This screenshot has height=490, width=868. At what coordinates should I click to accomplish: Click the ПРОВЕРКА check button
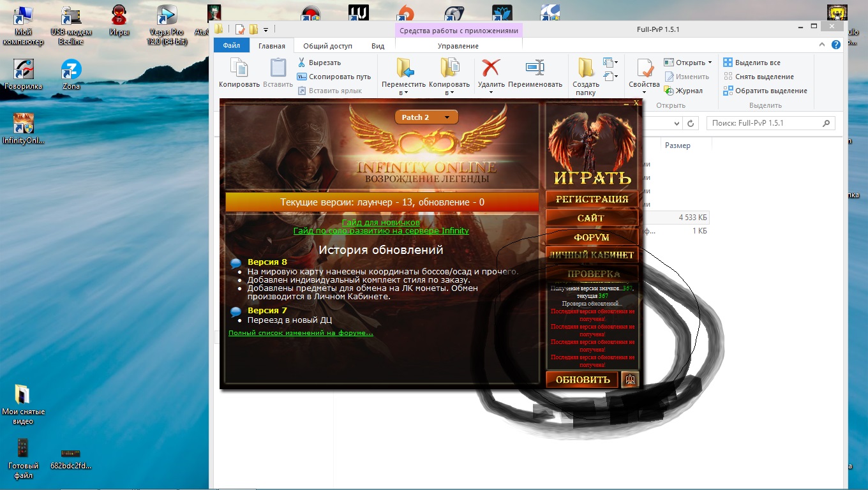coord(592,274)
